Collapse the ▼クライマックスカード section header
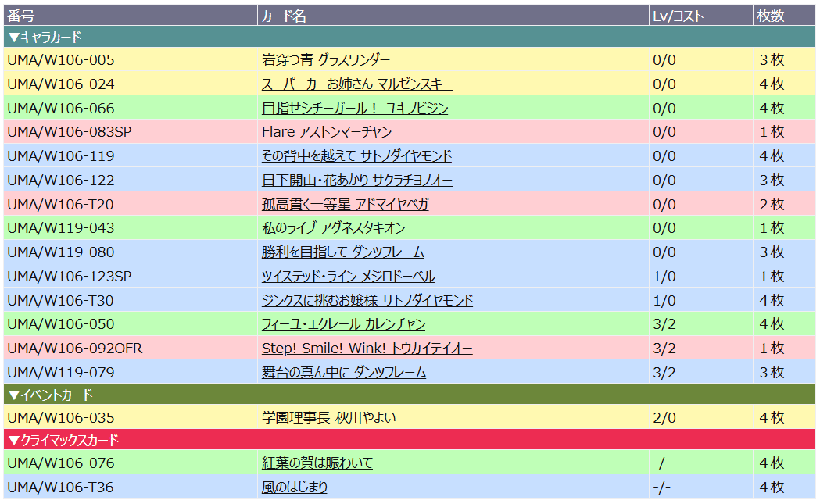The image size is (820, 504). (x=410, y=440)
